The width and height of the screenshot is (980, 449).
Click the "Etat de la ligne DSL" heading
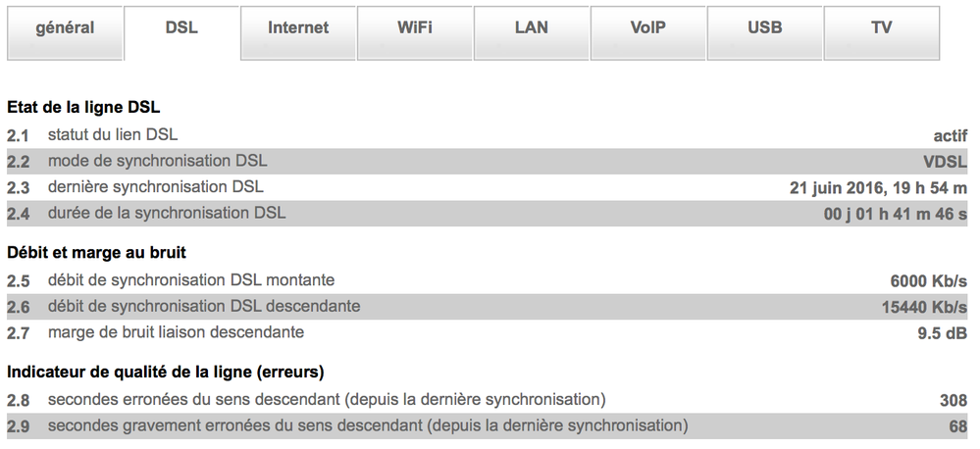click(83, 108)
